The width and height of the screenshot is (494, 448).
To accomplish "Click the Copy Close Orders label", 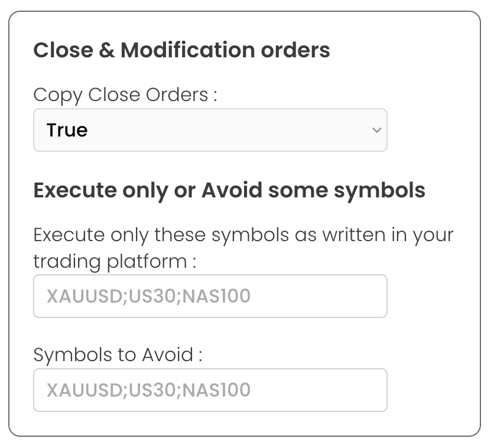I will click(125, 95).
